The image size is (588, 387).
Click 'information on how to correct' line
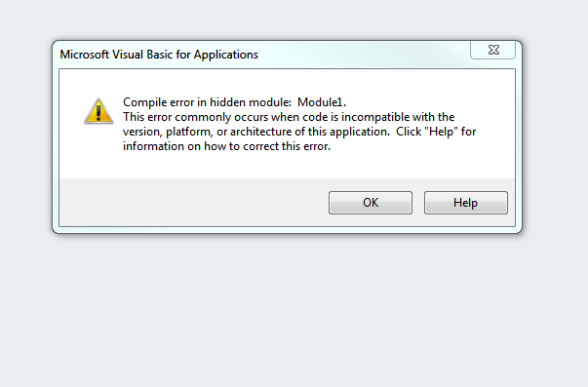tap(226, 146)
